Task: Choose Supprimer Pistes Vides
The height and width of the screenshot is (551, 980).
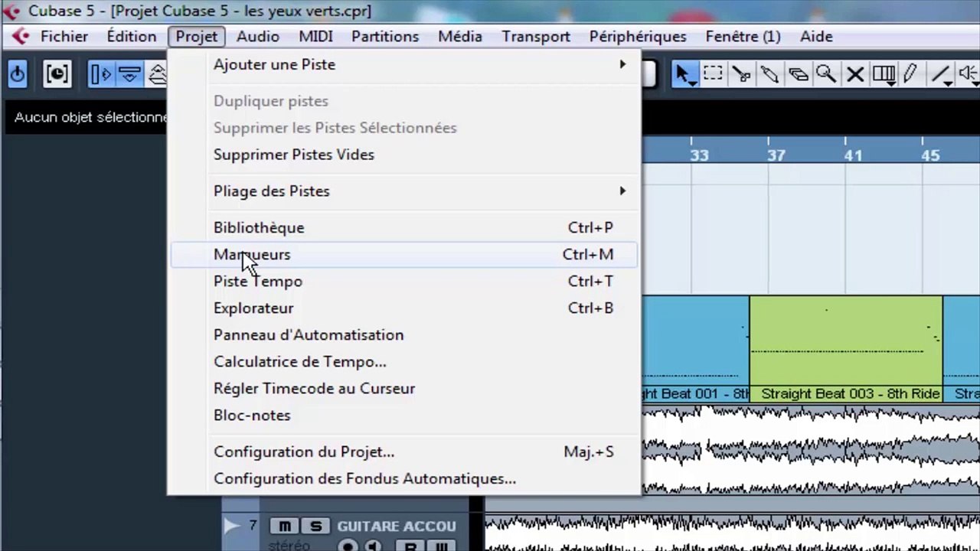Action: pyautogui.click(x=403, y=155)
